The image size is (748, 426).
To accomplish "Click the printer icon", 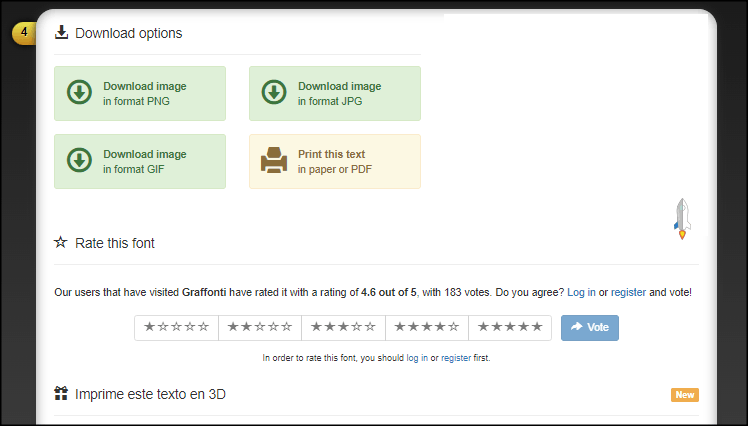I will (x=274, y=161).
